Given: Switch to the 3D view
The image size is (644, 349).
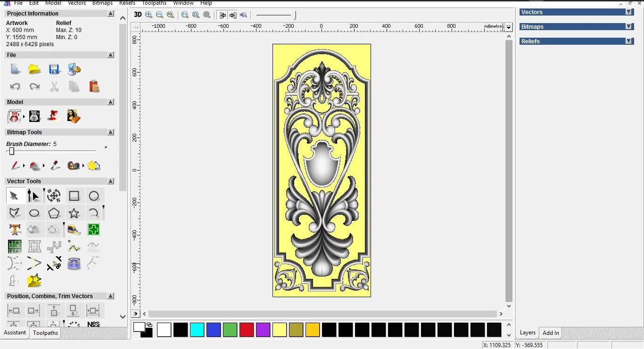Looking at the screenshot, I should pos(138,15).
